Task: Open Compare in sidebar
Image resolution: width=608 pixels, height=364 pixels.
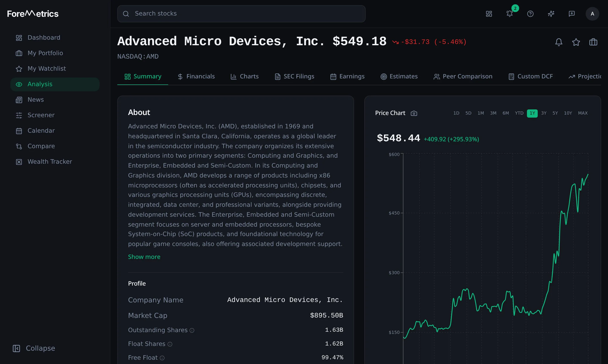Action: coord(55,146)
